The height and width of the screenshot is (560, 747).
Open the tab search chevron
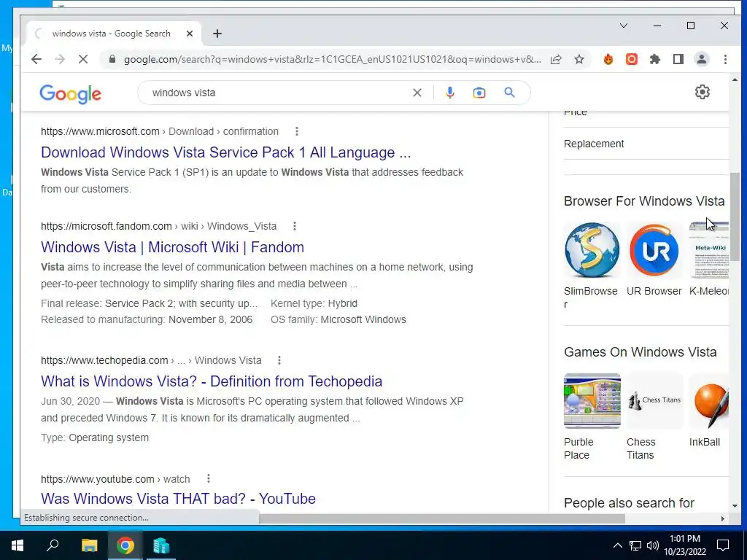(623, 26)
